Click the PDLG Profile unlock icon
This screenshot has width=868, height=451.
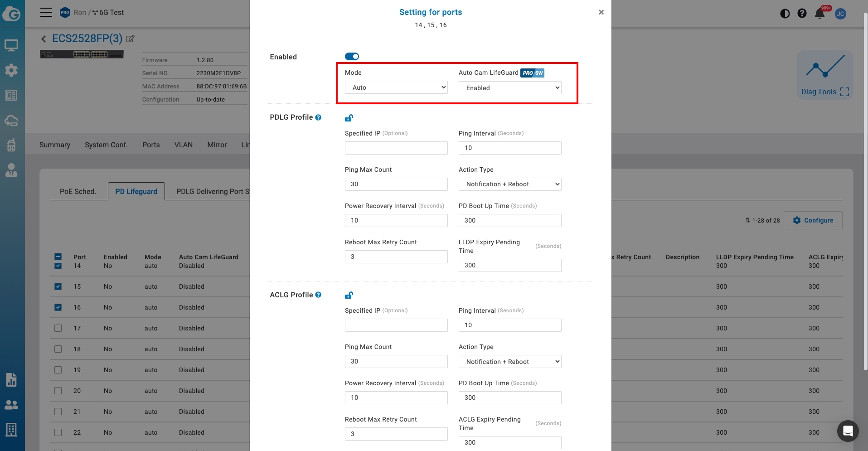(x=349, y=118)
